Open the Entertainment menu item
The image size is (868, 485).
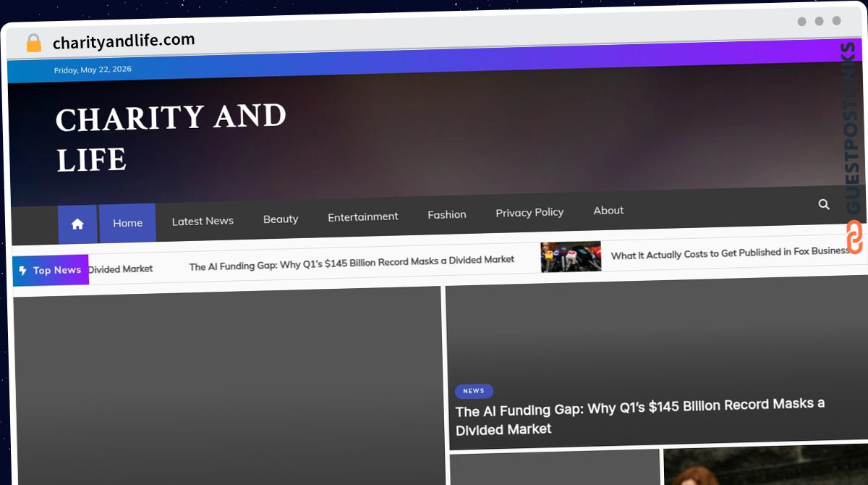point(363,216)
